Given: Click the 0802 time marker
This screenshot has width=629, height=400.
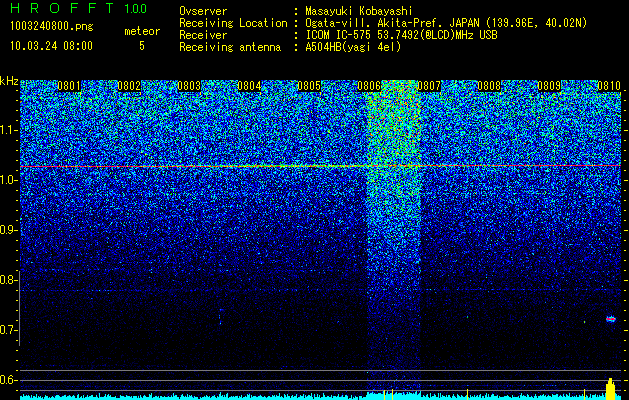Looking at the screenshot, I should (129, 86).
